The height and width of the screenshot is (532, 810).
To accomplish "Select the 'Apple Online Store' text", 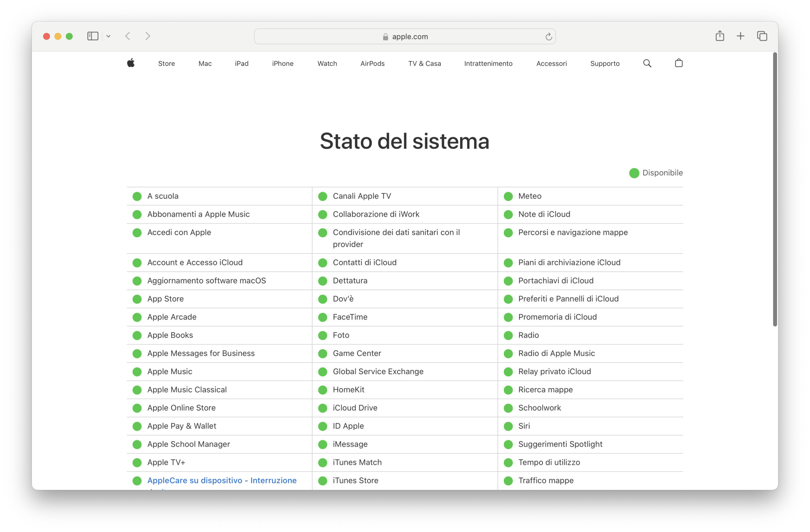I will [181, 408].
